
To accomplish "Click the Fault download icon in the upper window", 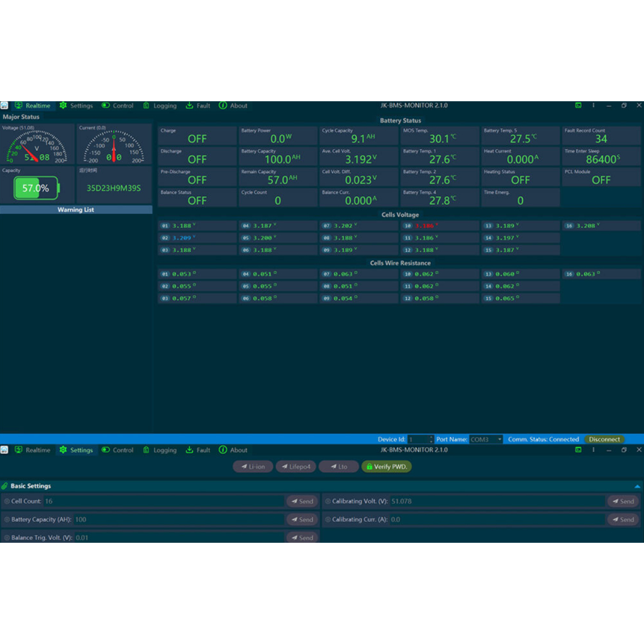I will coord(189,106).
